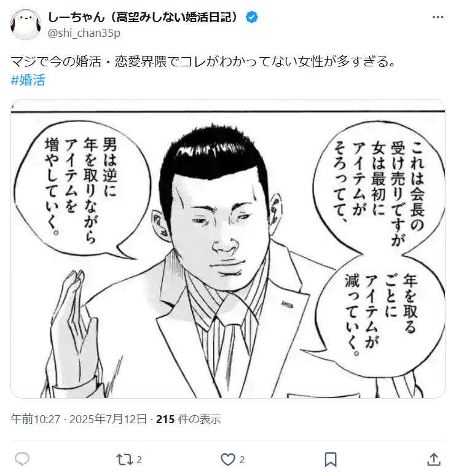
Task: Click the like count number 2
Action: 242,460
